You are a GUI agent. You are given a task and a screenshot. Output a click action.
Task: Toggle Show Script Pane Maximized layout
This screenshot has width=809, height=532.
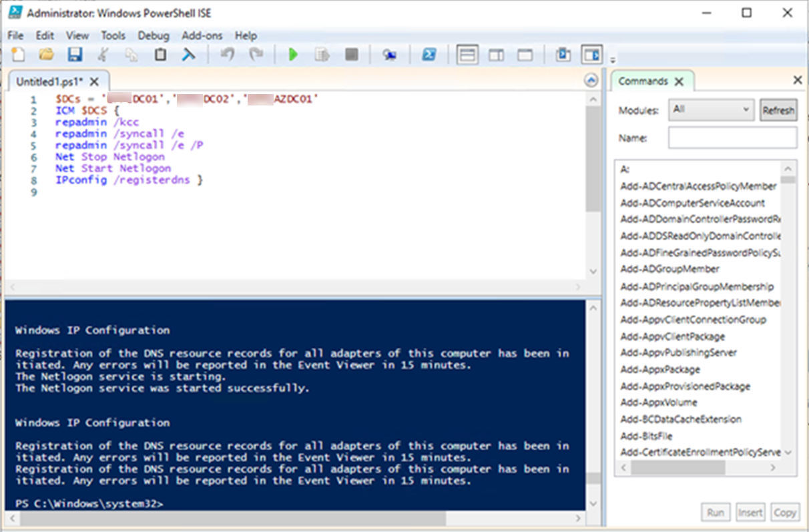[525, 55]
